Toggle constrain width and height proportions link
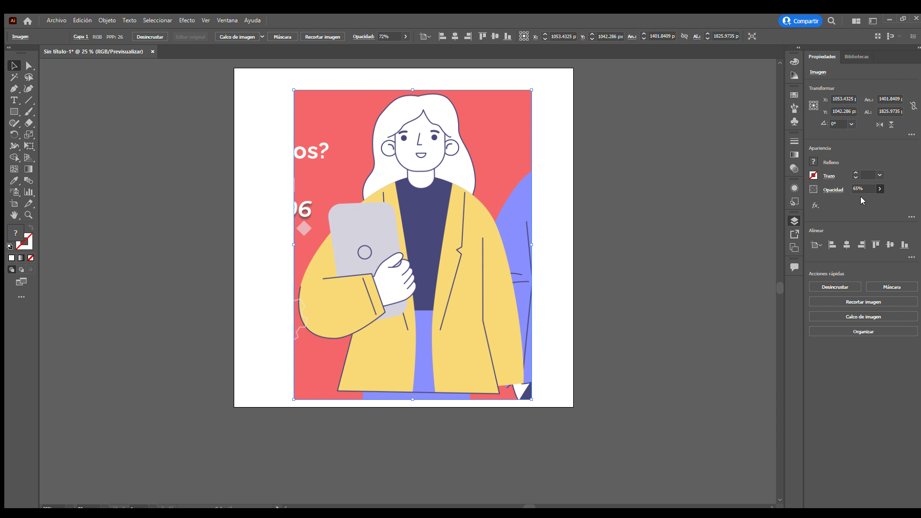 [913, 105]
